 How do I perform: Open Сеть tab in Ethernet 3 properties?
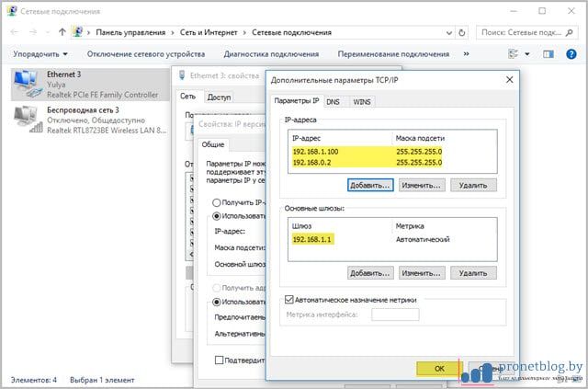point(188,97)
